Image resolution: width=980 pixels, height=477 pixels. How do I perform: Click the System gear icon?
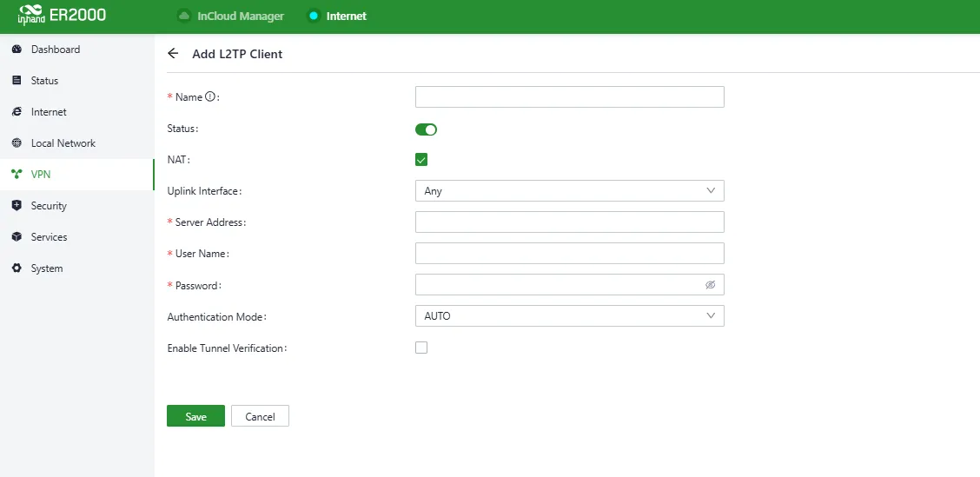(17, 268)
